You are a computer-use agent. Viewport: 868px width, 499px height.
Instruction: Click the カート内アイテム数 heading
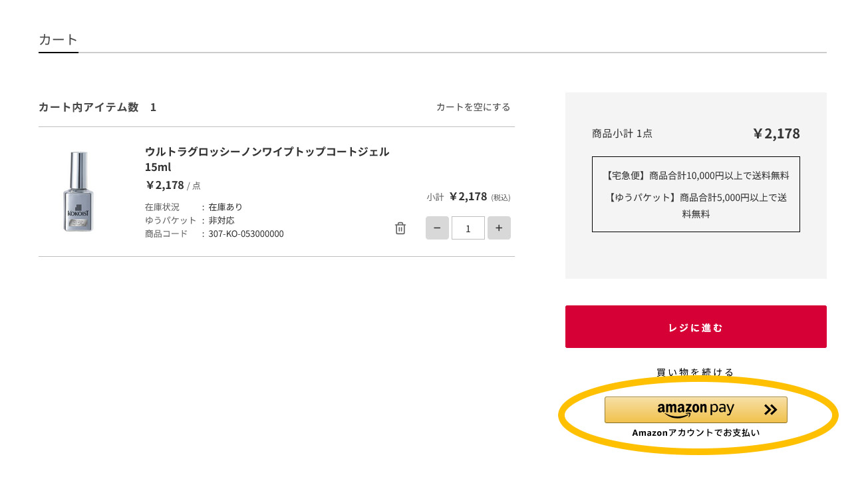coord(88,107)
